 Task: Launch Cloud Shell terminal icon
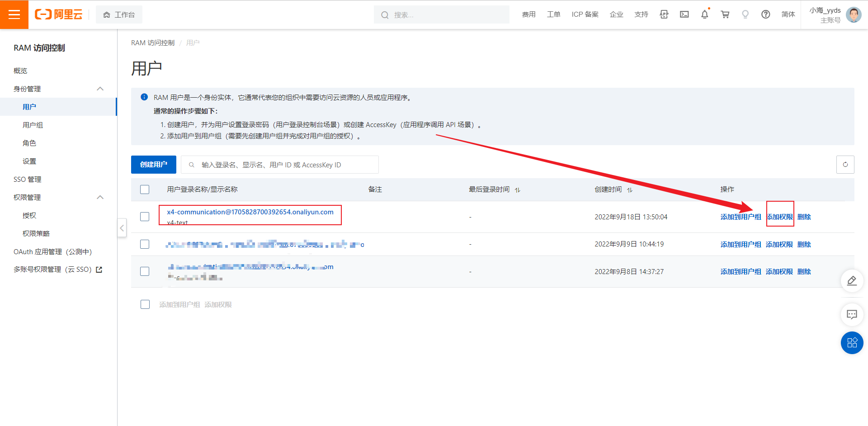pyautogui.click(x=684, y=14)
